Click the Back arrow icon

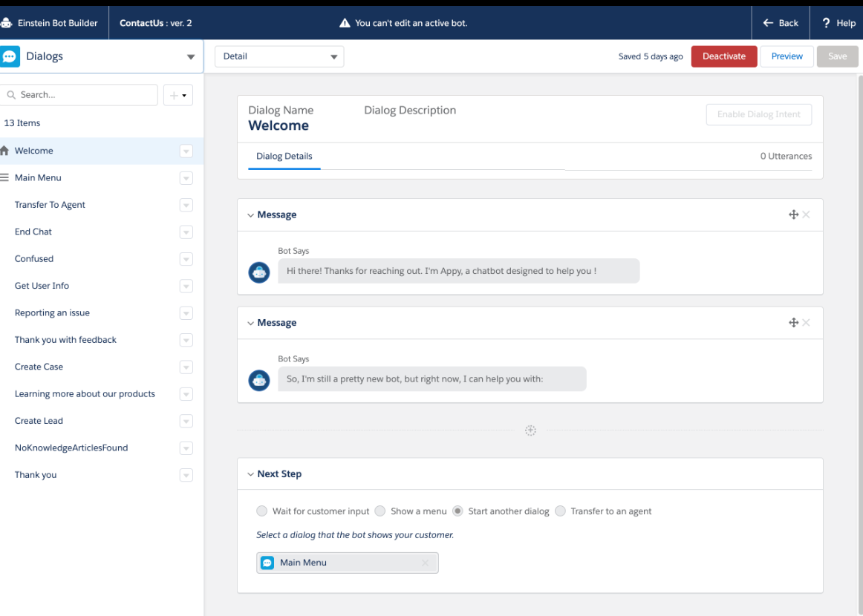[768, 23]
